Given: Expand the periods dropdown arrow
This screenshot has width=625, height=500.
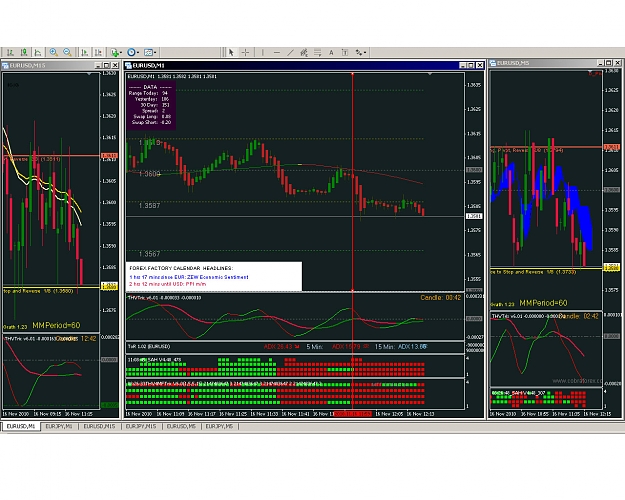Looking at the screenshot, I should [x=138, y=53].
